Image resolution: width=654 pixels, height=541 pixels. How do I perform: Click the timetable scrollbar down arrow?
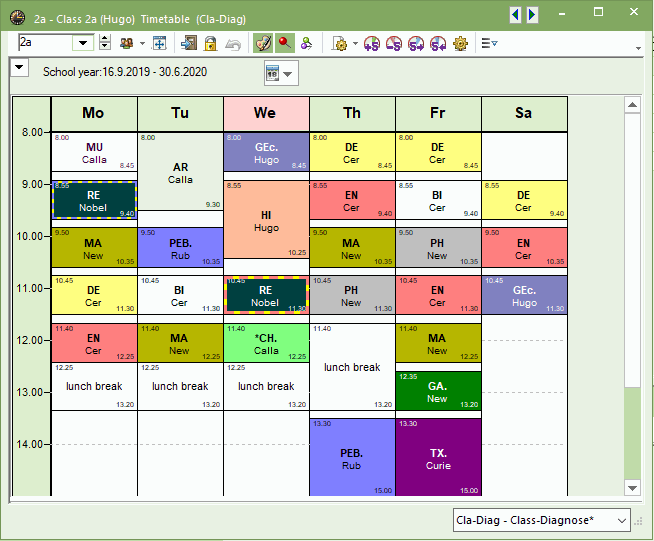[632, 488]
